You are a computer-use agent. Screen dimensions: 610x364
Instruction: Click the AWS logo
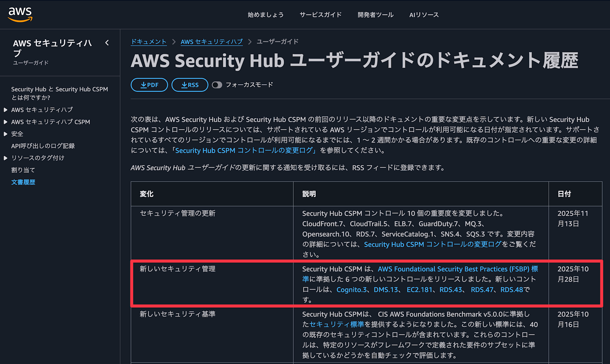(x=20, y=14)
